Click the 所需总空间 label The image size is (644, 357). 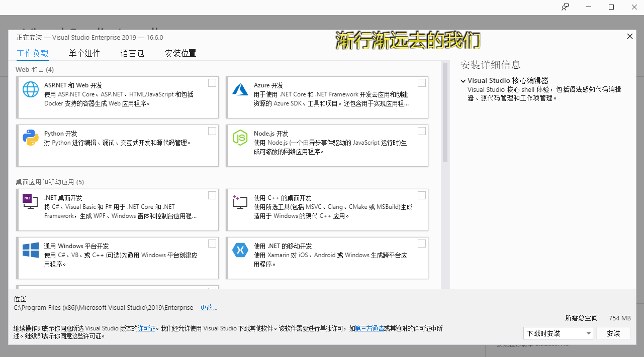[x=582, y=318]
